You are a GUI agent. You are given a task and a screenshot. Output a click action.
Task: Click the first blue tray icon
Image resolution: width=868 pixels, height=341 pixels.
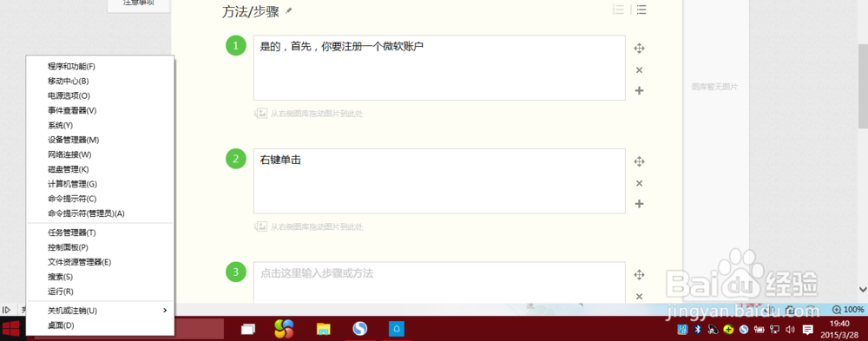click(682, 330)
